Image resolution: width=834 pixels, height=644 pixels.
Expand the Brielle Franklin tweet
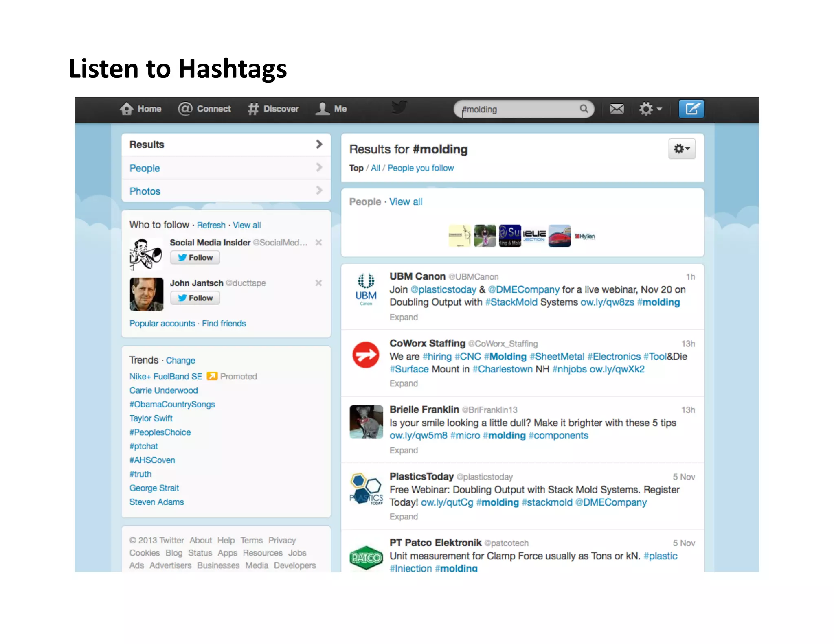click(403, 450)
